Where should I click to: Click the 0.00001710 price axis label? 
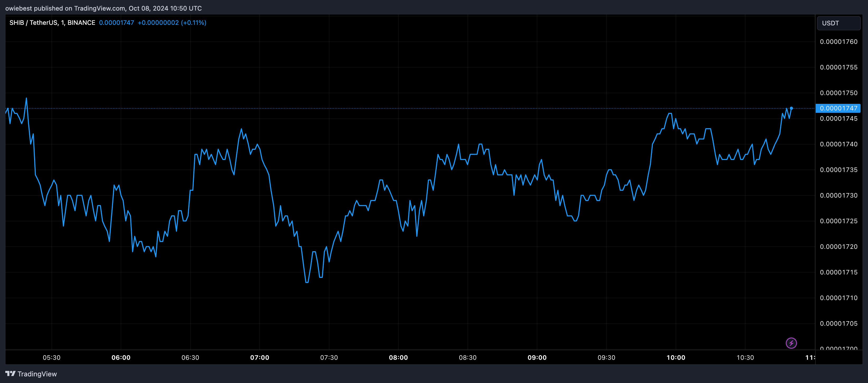pos(839,298)
